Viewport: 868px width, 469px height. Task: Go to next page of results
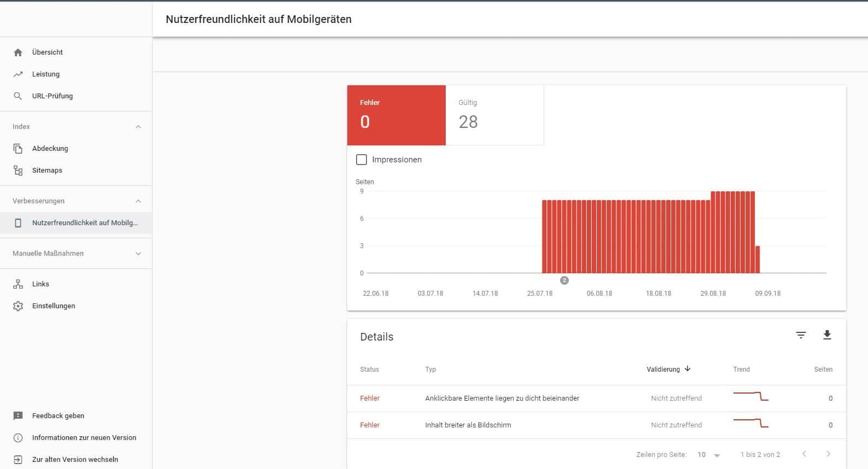pos(828,454)
